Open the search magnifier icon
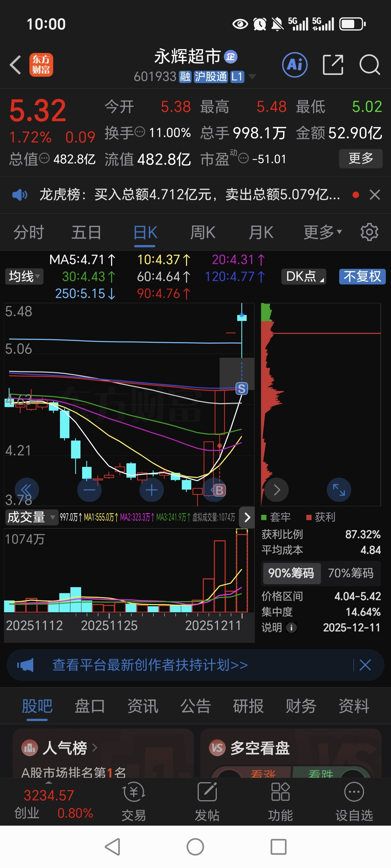 pyautogui.click(x=370, y=65)
